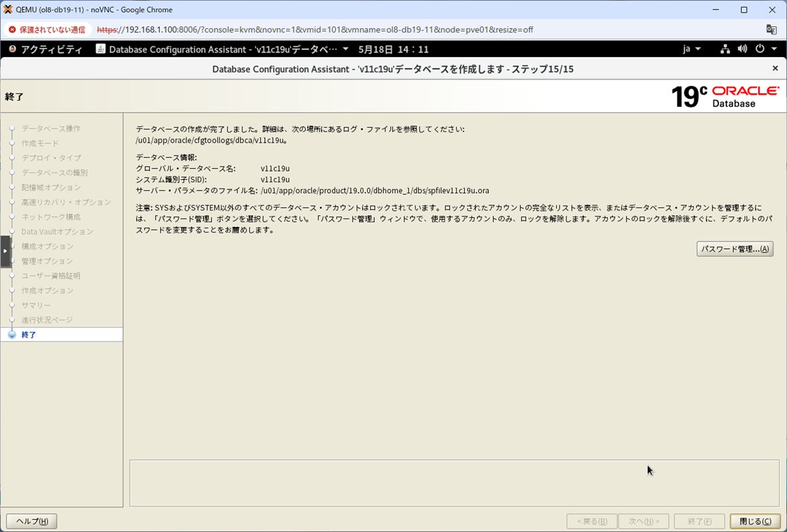Click the 保護されていない通信 security warning chip
The width and height of the screenshot is (787, 532).
click(x=47, y=30)
